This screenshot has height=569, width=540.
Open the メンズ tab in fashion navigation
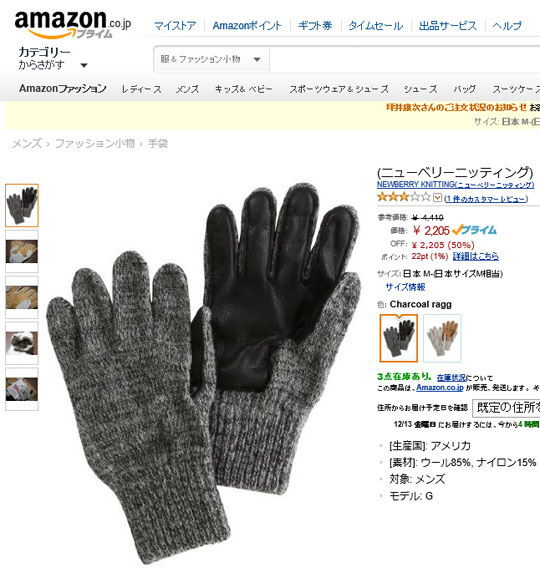point(187,89)
